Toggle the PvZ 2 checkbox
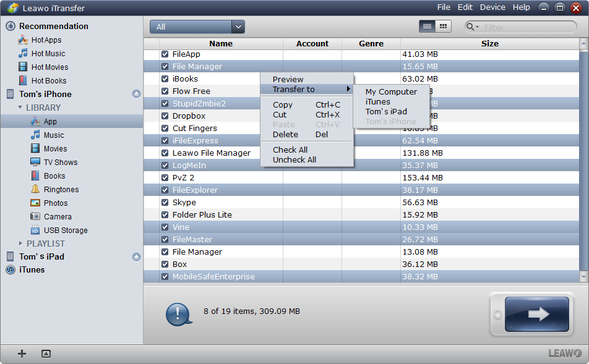This screenshot has width=589, height=364. point(165,177)
